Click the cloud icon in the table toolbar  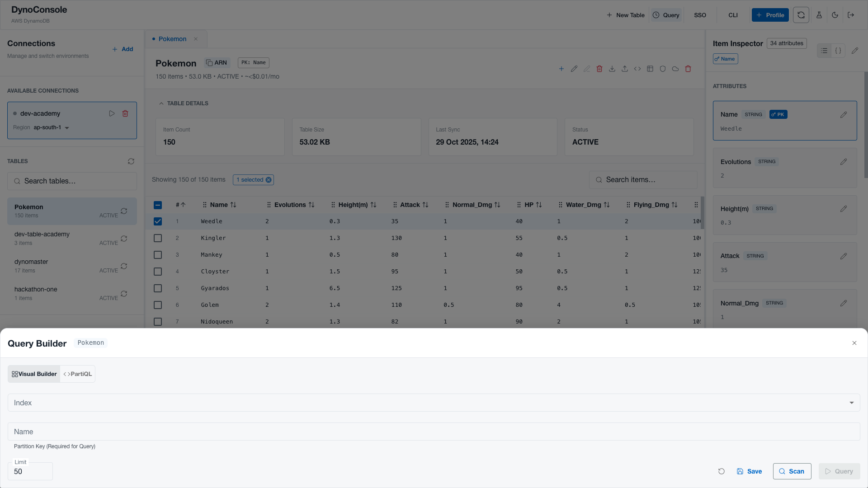[675, 69]
